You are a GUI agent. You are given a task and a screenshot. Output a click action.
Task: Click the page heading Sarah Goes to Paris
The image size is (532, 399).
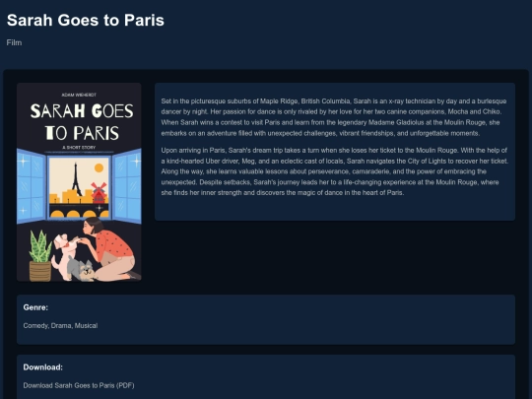86,20
